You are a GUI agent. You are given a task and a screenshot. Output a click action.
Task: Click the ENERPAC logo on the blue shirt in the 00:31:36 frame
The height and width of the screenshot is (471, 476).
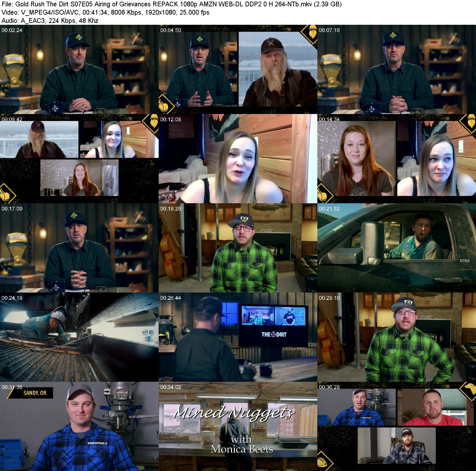[97, 443]
